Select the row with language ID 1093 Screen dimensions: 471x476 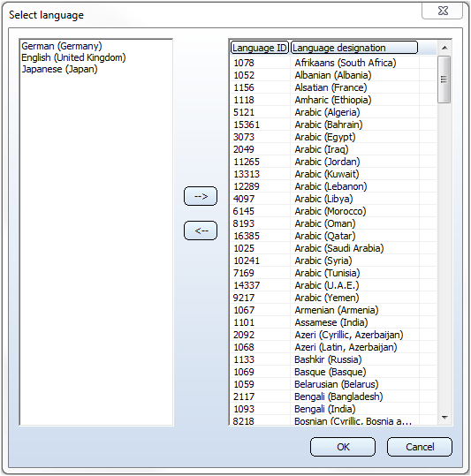tap(333, 409)
